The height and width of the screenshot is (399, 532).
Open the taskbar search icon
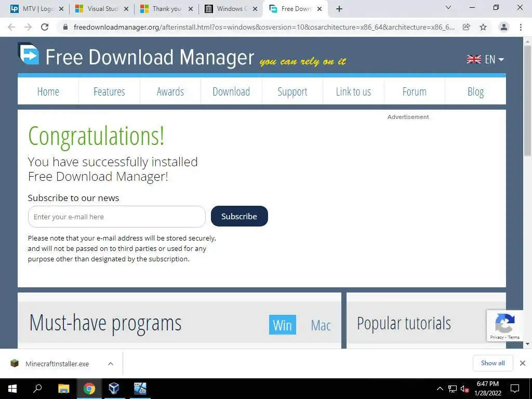[x=37, y=389]
